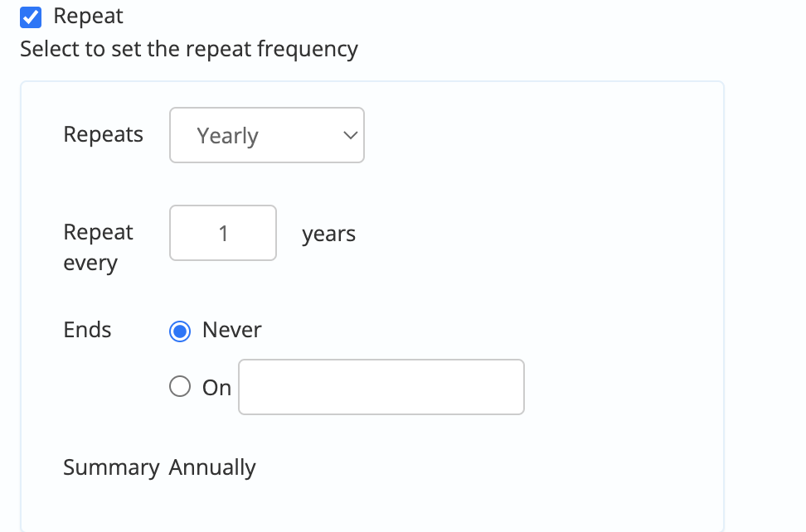Click the blue dot of Never radio

click(179, 331)
